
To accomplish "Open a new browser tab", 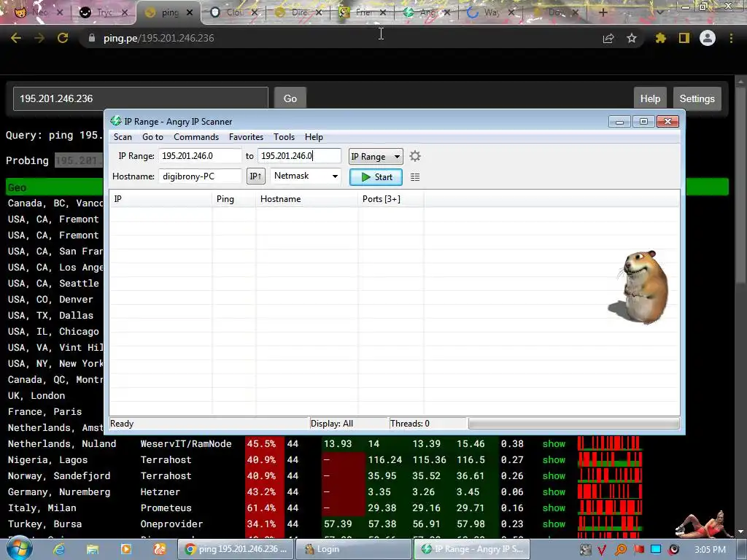I will click(603, 12).
